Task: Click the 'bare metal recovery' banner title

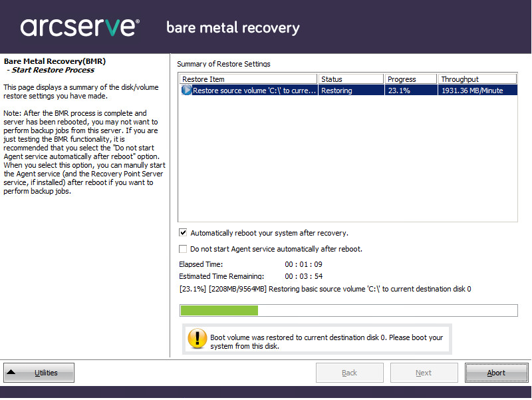Action: (233, 28)
